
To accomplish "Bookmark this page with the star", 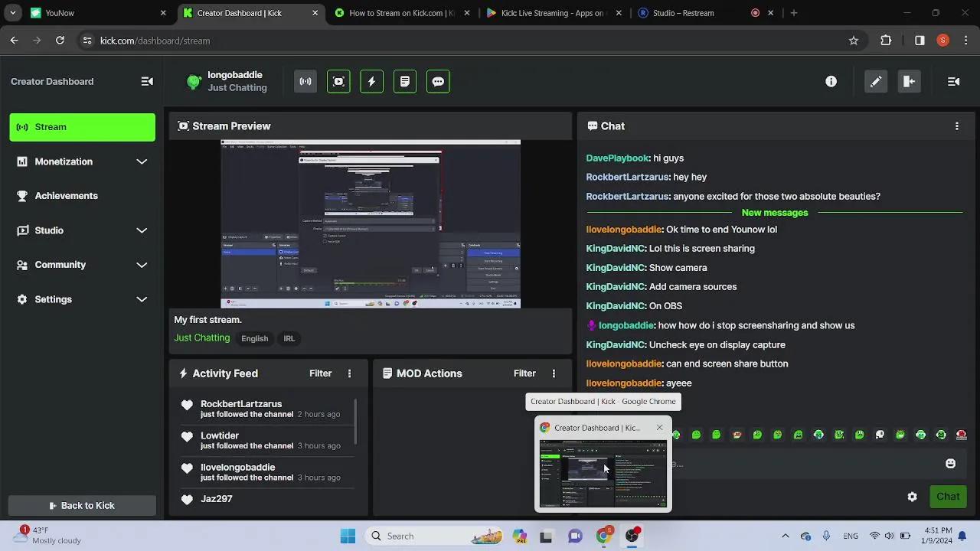I will point(854,41).
